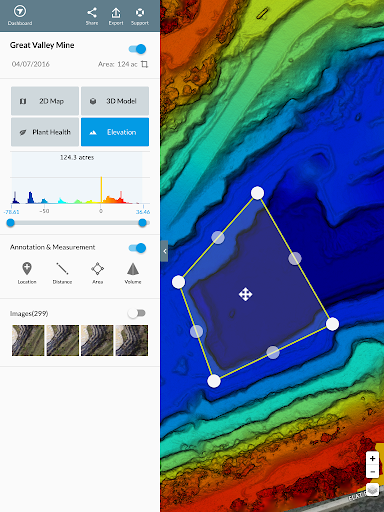384x512 pixels.
Task: Select the Volume measurement tool
Action: click(133, 269)
